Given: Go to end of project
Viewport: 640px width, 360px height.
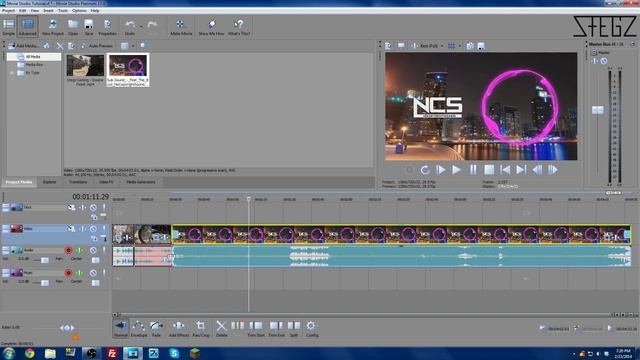Looking at the screenshot, I should (x=521, y=170).
